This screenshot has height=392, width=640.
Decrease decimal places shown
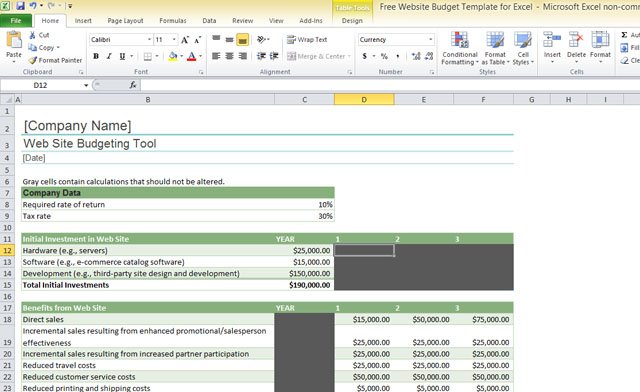(x=429, y=56)
